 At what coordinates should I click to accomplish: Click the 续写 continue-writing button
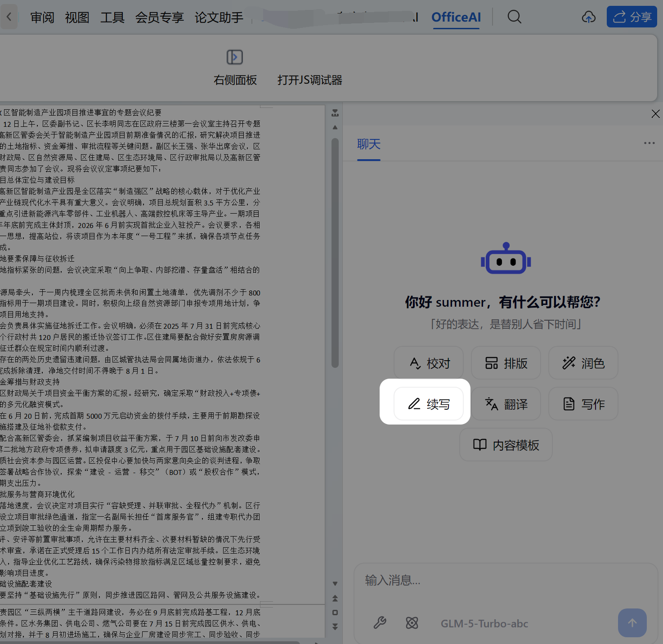(x=429, y=404)
